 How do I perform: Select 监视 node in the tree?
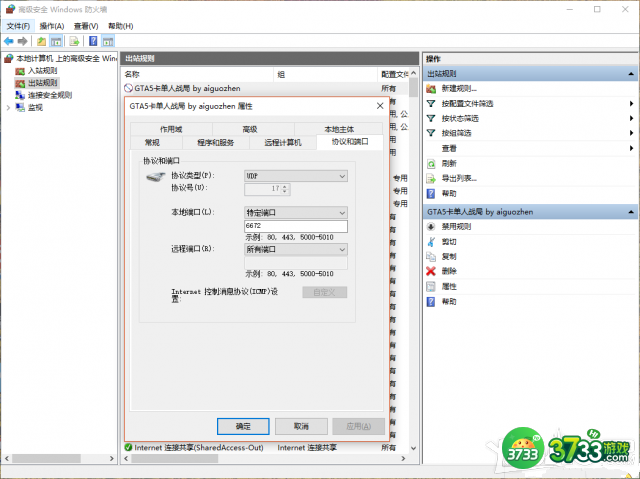35,108
